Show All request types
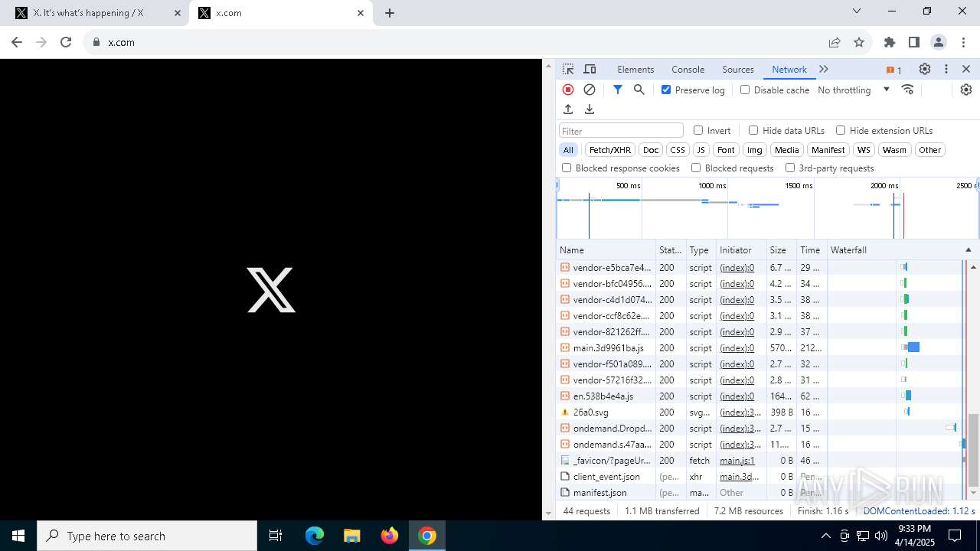 click(568, 150)
